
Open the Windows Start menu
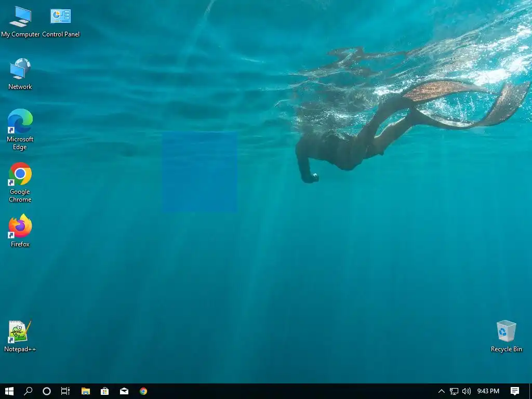click(9, 391)
